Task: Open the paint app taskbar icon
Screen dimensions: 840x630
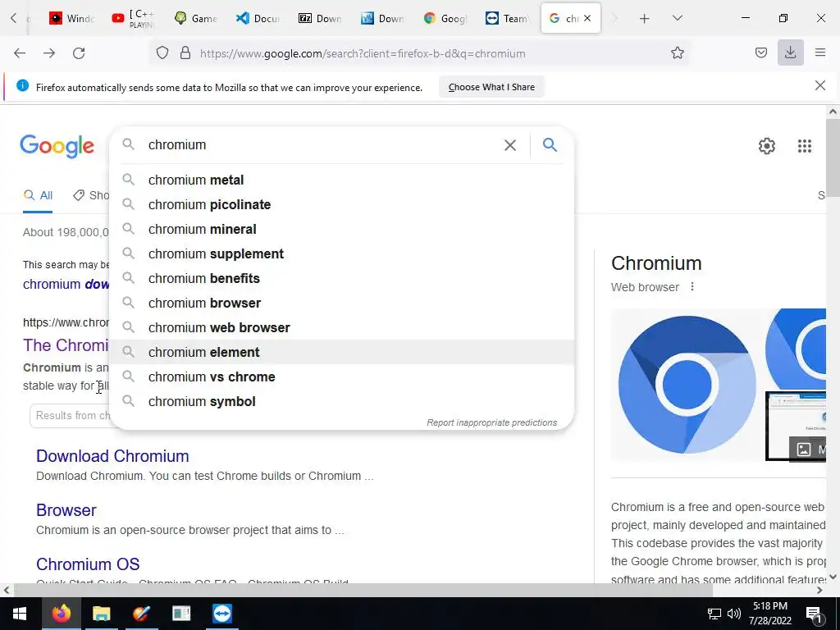Action: [141, 614]
